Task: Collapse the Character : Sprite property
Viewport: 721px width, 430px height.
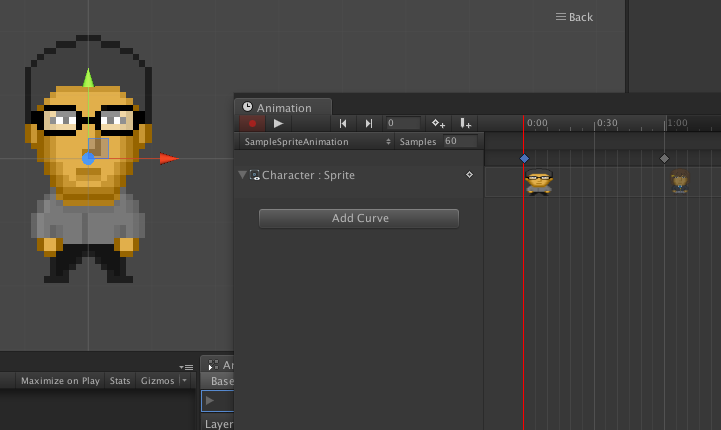Action: point(242,175)
